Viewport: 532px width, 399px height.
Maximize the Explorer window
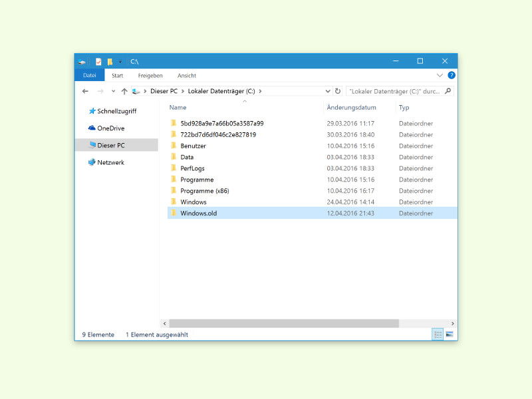click(x=420, y=61)
